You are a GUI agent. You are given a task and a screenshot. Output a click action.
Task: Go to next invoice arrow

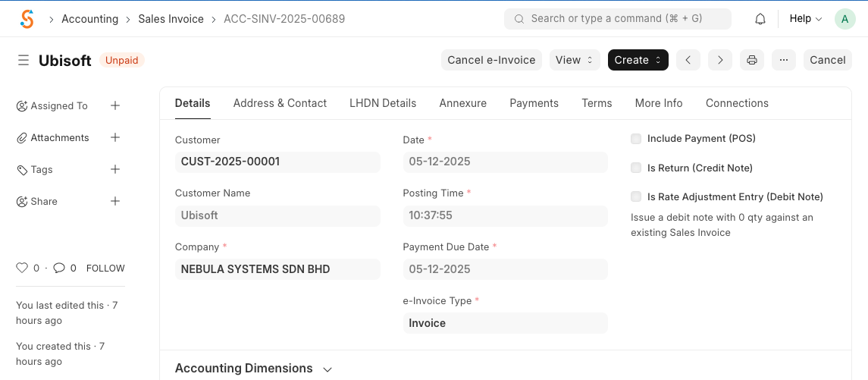[720, 60]
